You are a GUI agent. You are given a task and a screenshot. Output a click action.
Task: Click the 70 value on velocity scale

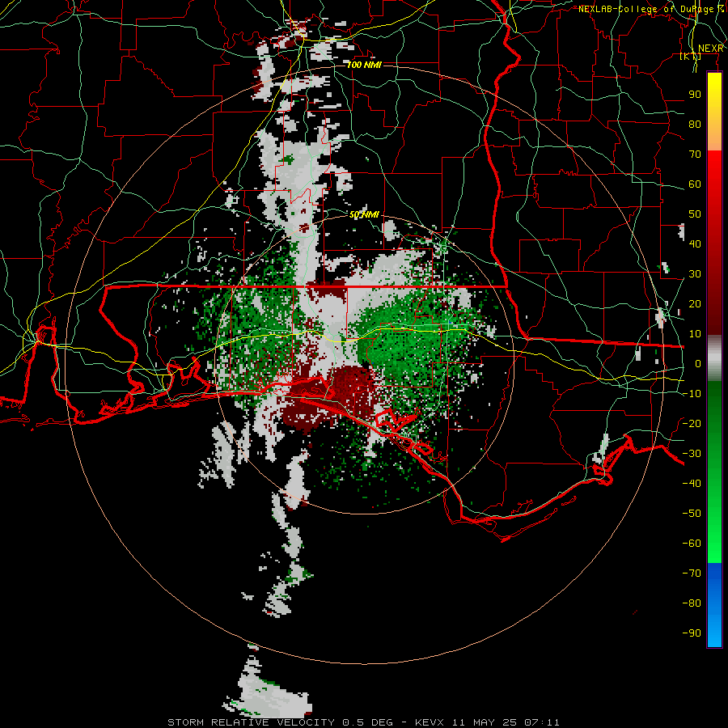(x=695, y=154)
